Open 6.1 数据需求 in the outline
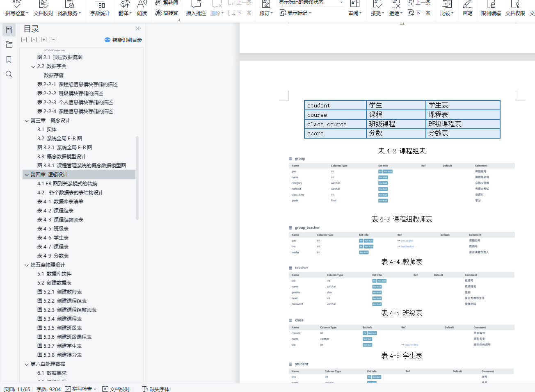This screenshot has height=392, width=535. (x=52, y=373)
